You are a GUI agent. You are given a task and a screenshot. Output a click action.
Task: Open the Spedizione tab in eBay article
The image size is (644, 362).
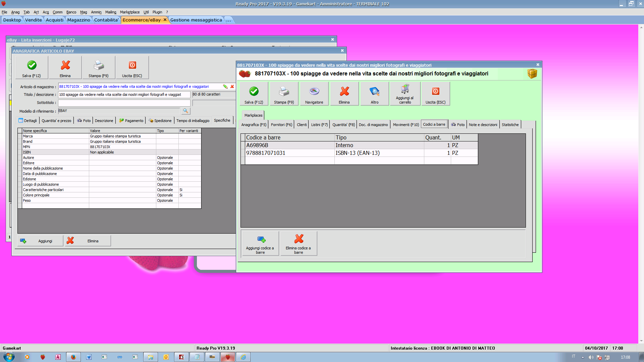click(160, 121)
